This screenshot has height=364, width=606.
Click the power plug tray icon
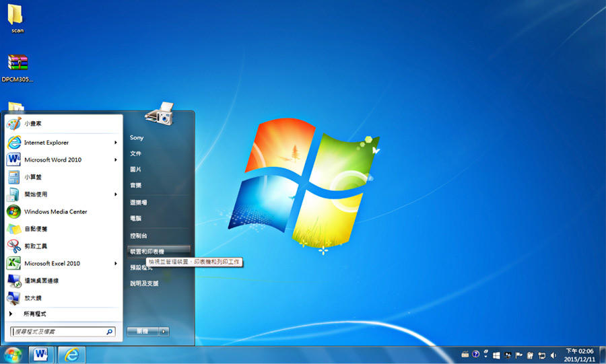click(531, 355)
